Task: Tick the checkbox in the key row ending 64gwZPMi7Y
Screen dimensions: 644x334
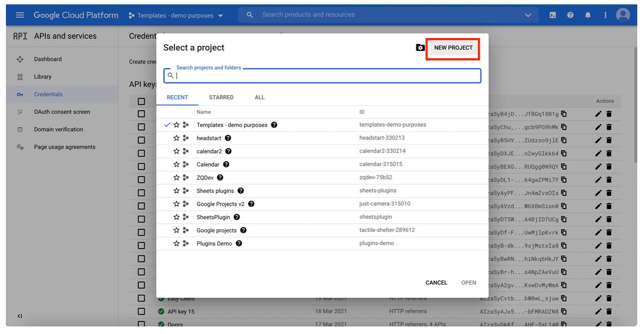Action: click(141, 180)
